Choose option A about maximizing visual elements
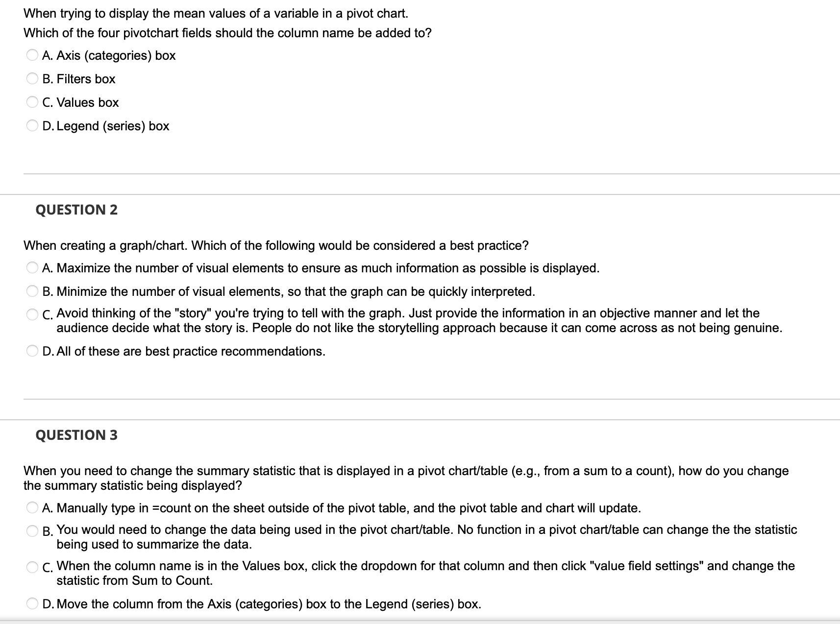Viewport: 840px width, 624px height. pyautogui.click(x=32, y=267)
